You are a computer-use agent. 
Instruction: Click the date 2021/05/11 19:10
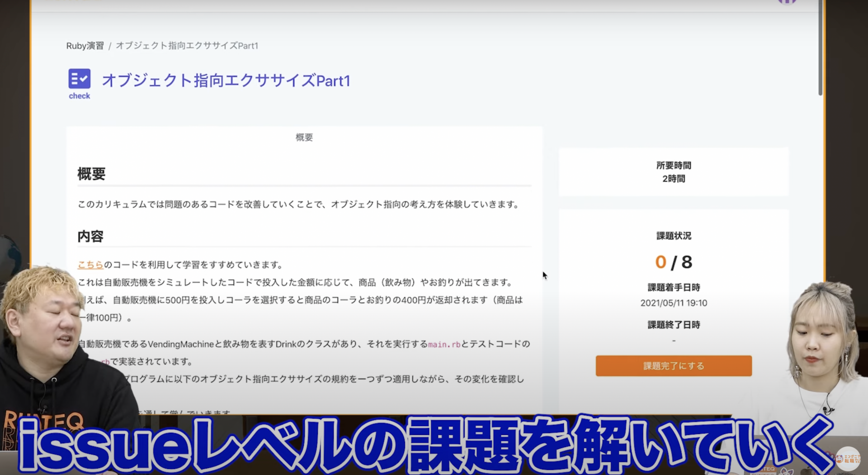pos(674,303)
